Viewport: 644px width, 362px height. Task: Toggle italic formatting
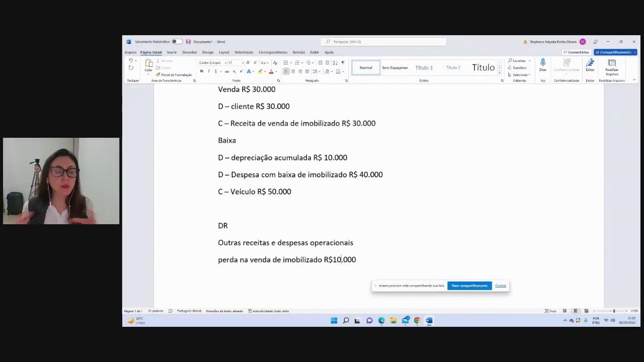tap(209, 71)
